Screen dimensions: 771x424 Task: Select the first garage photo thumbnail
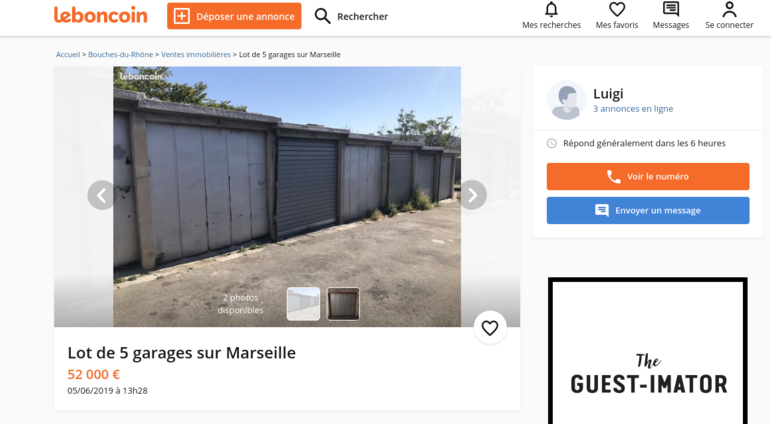[303, 304]
